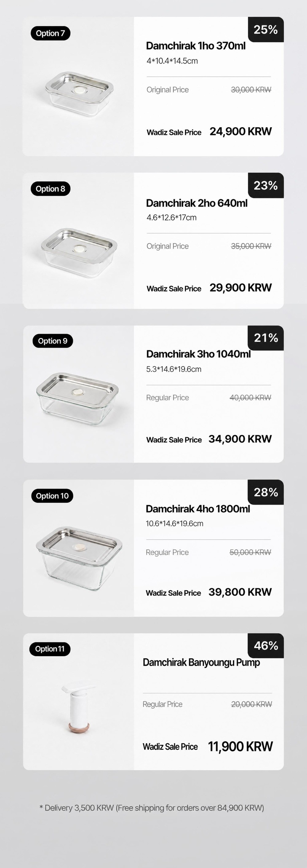Select the 21% discount tag
The height and width of the screenshot is (868, 307).
click(x=266, y=338)
